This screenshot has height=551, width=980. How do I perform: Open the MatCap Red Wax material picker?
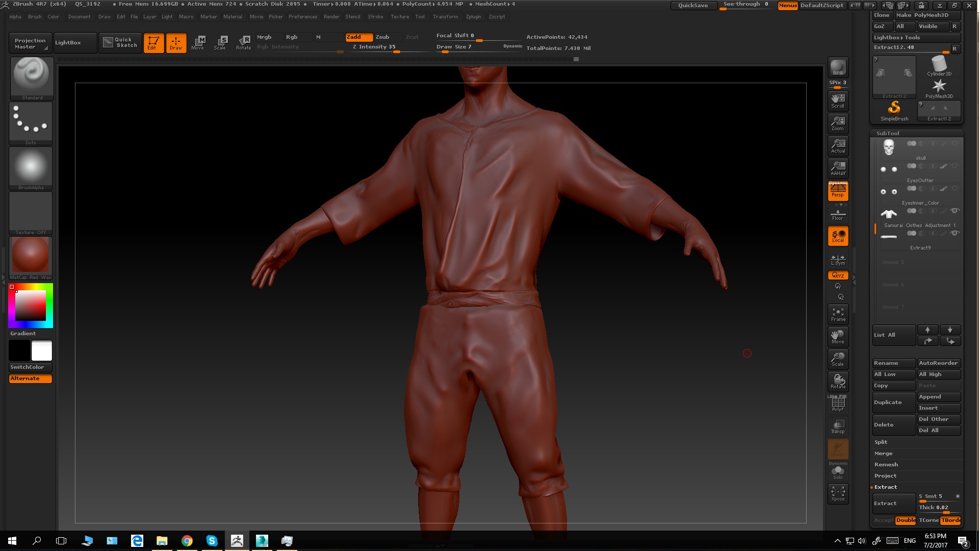[31, 258]
